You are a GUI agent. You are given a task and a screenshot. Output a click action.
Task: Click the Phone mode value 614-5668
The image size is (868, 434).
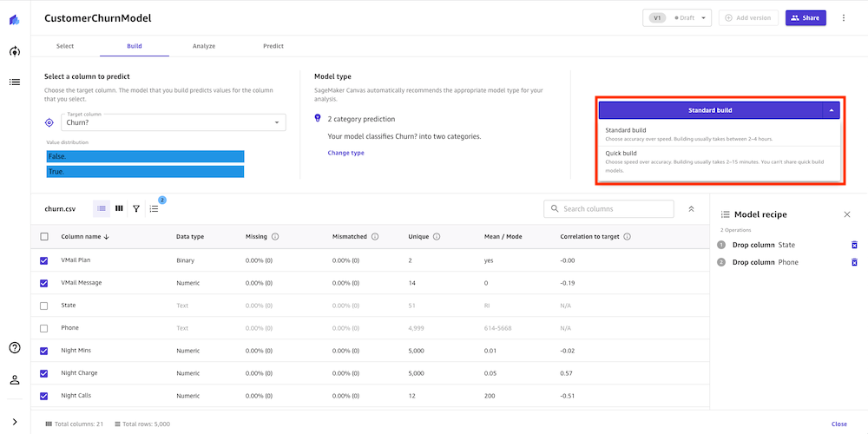(497, 328)
